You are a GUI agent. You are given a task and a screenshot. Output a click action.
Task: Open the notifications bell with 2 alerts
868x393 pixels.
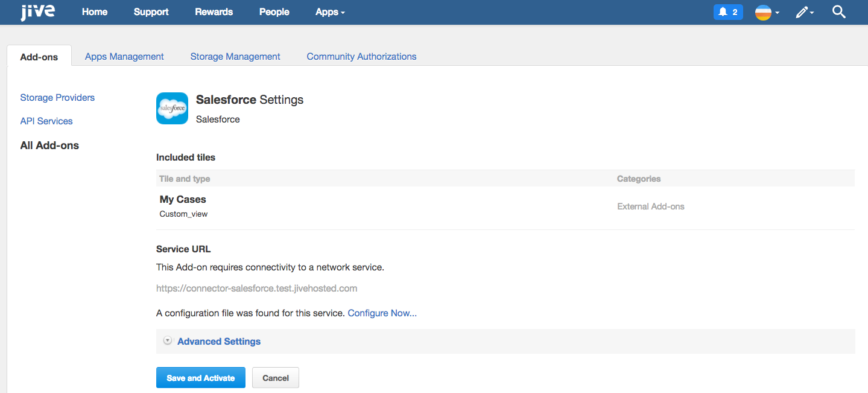[728, 12]
